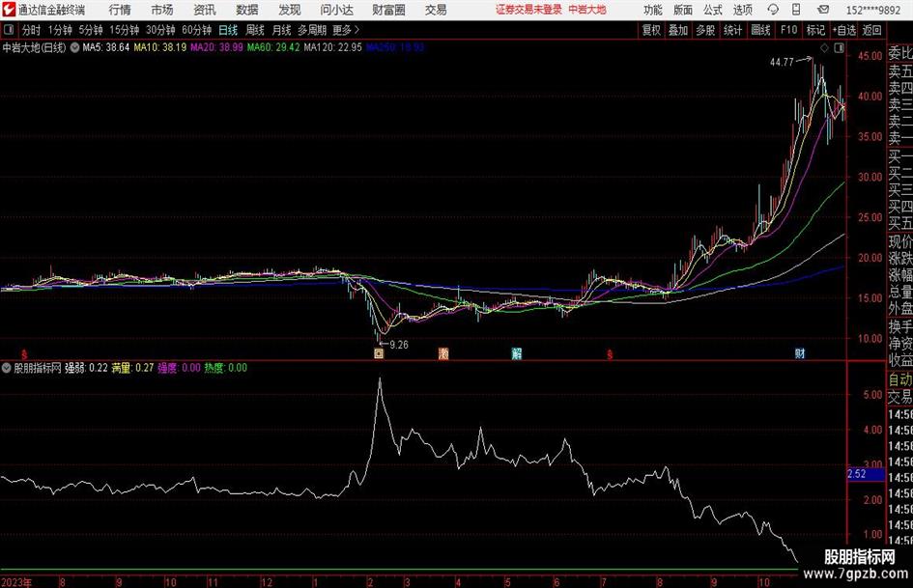913x588 pixels.
Task: Click the gear icon beside 中岩大地(日线)
Action: click(74, 47)
